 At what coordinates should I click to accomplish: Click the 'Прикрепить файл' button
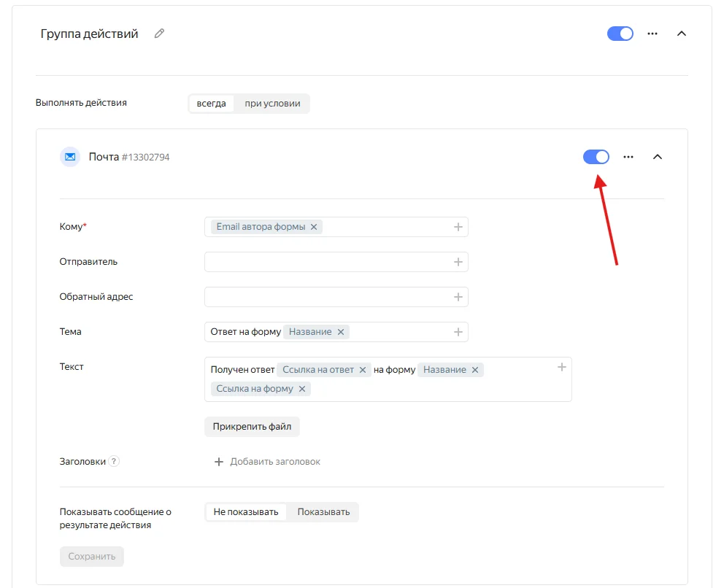point(252,427)
